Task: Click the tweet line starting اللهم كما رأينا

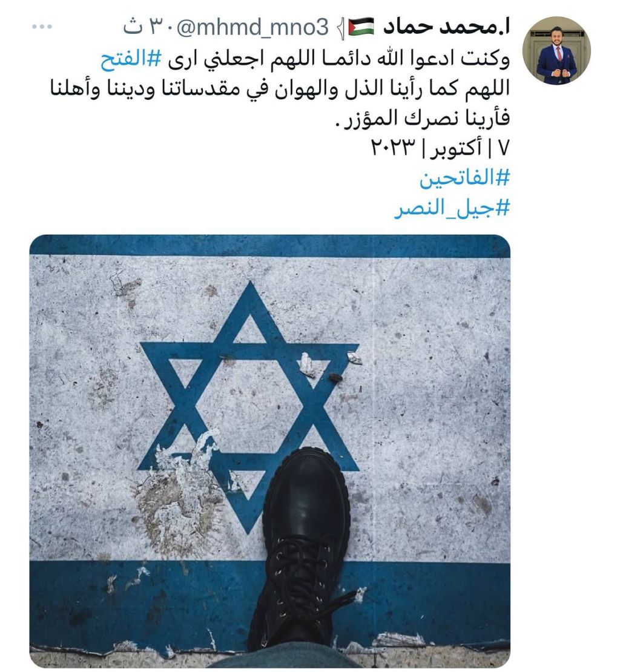Action: (x=280, y=89)
